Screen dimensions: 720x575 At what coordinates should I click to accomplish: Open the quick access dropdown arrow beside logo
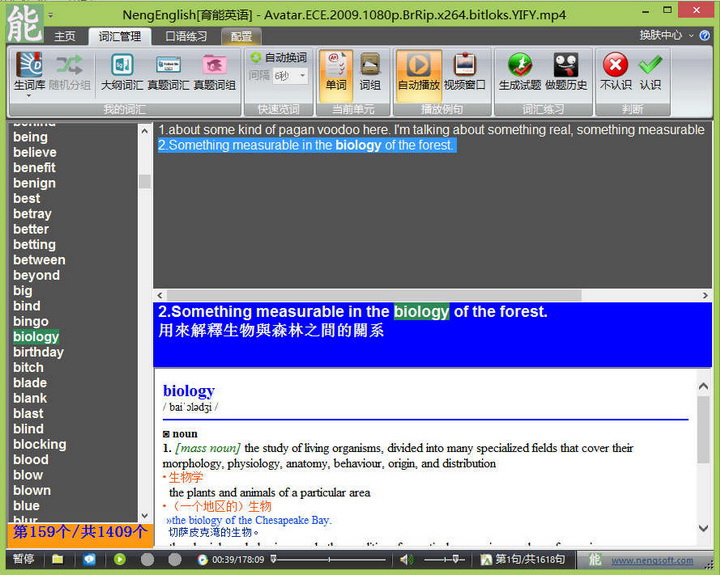coord(51,15)
